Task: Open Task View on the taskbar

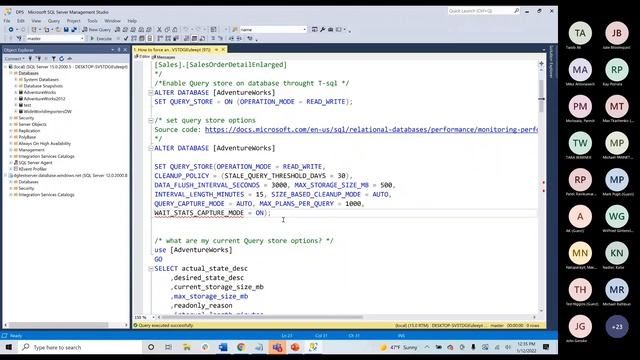Action: [169, 347]
